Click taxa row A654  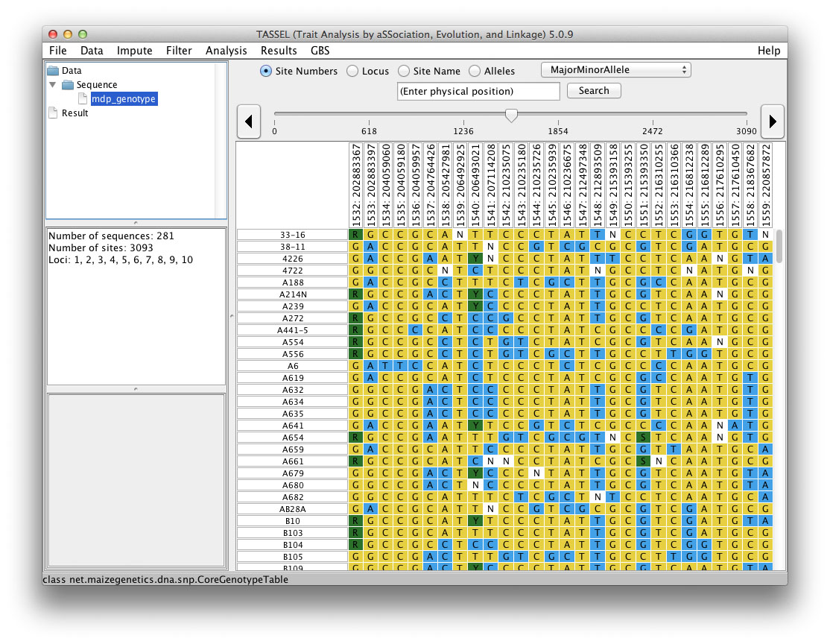coord(292,438)
